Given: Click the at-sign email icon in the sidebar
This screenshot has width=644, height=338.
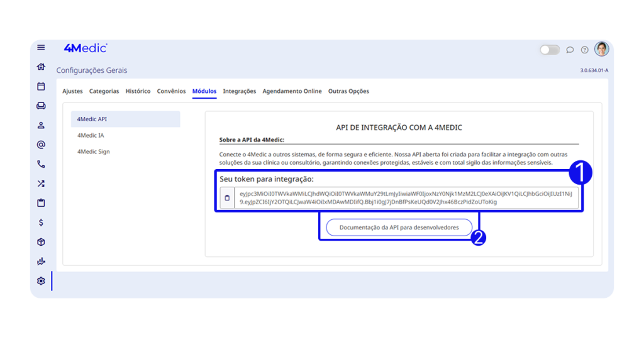Looking at the screenshot, I should point(41,145).
